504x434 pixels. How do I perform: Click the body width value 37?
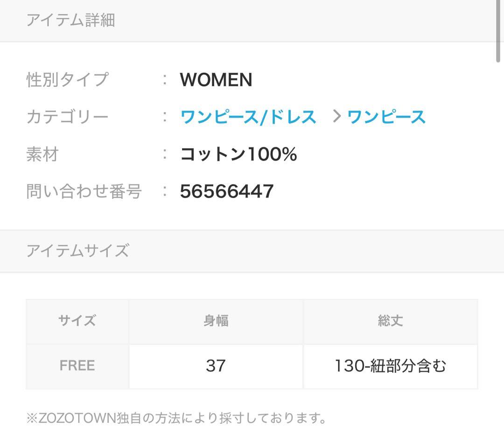coord(216,365)
